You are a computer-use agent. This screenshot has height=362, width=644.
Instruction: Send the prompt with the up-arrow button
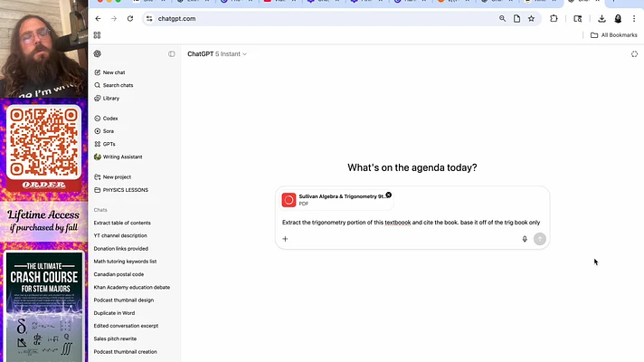540,239
